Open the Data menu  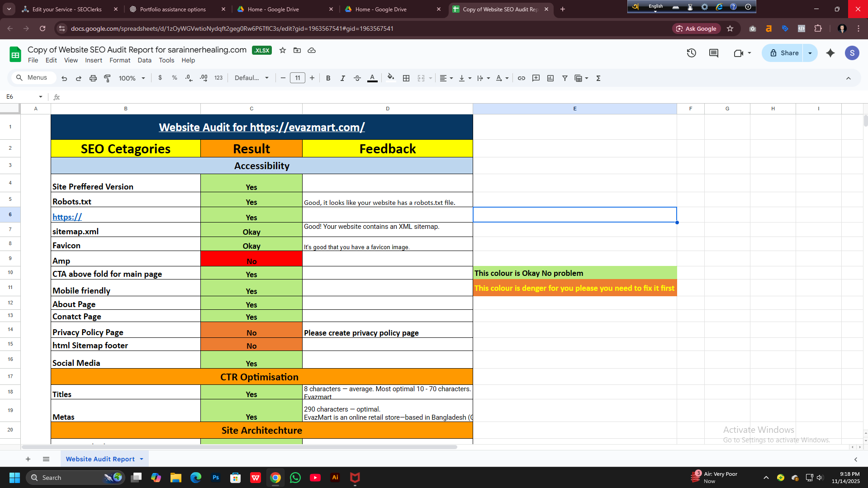coord(144,60)
